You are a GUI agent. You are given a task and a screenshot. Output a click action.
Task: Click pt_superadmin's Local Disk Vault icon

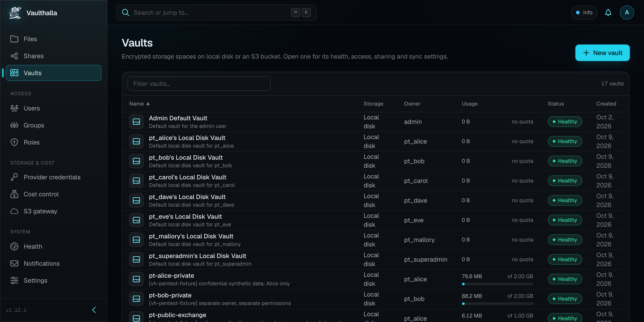[x=136, y=259]
